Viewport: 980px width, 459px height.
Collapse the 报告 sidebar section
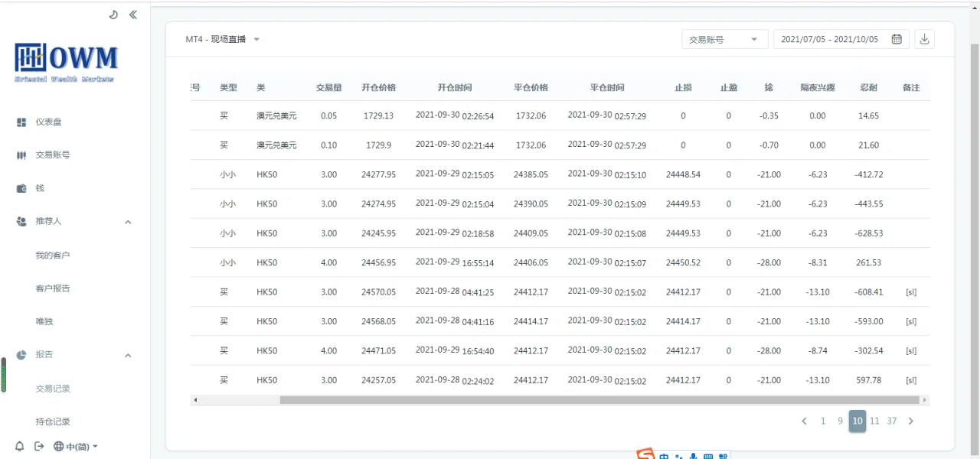coord(128,355)
